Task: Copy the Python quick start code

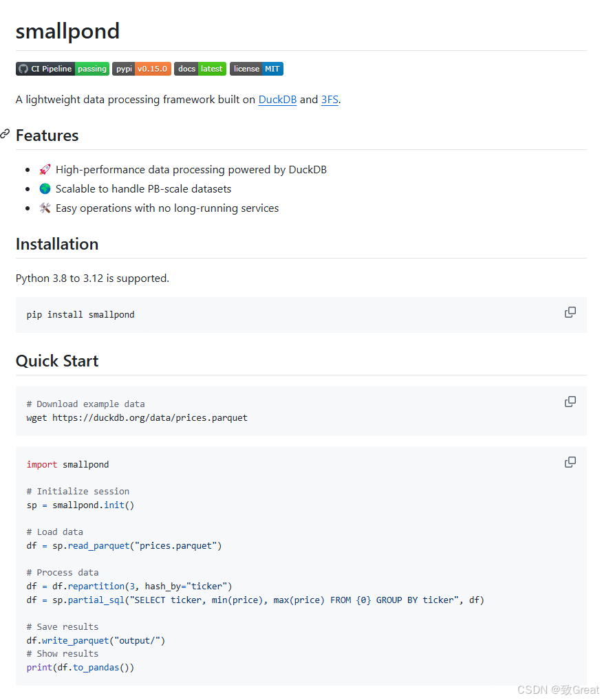Action: click(570, 462)
